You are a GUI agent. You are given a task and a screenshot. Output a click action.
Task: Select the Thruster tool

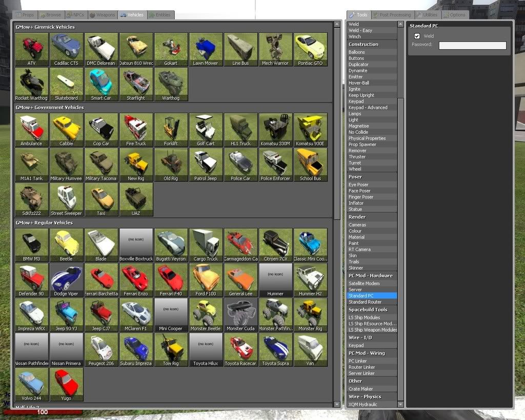click(357, 157)
